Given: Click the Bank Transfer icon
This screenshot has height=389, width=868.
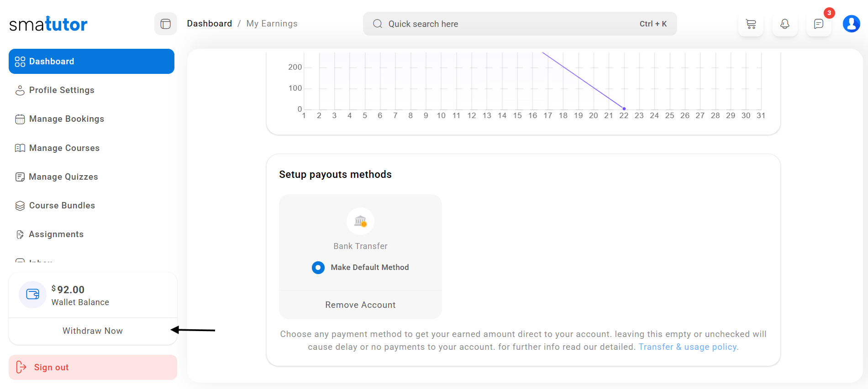Looking at the screenshot, I should (x=360, y=221).
